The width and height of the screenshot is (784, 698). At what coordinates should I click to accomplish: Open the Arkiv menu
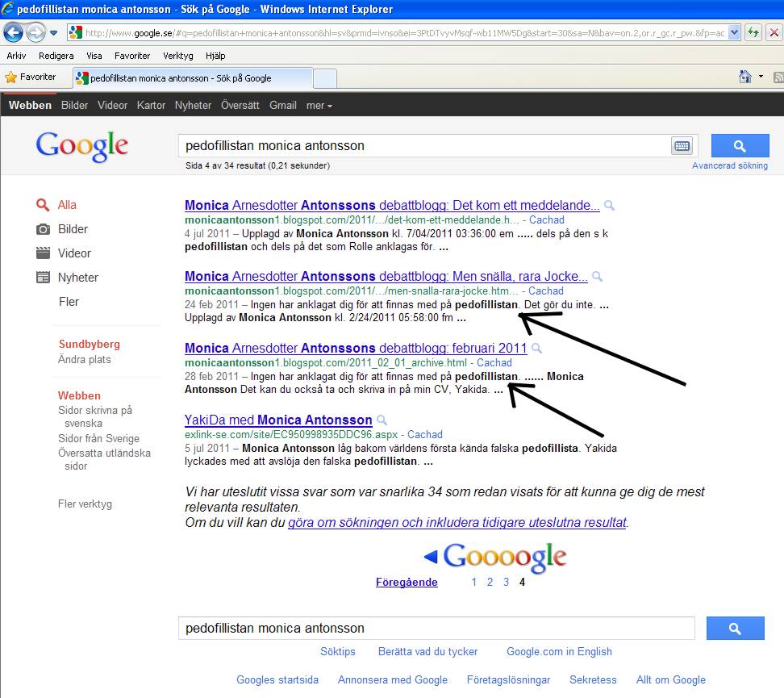point(16,56)
